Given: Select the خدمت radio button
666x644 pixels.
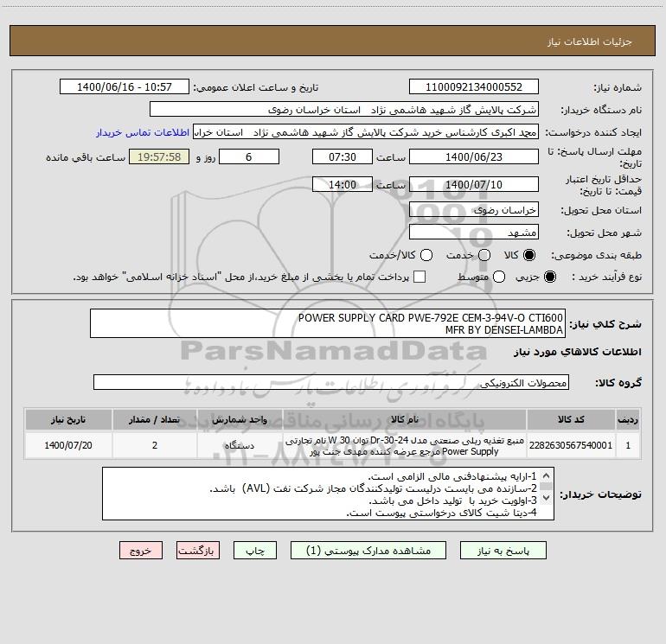Looking at the screenshot, I should click(484, 255).
